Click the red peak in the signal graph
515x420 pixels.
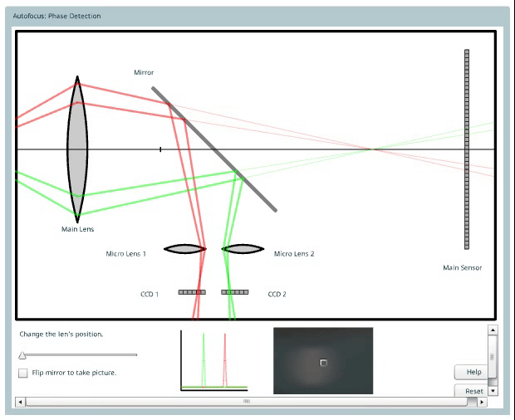click(x=225, y=360)
